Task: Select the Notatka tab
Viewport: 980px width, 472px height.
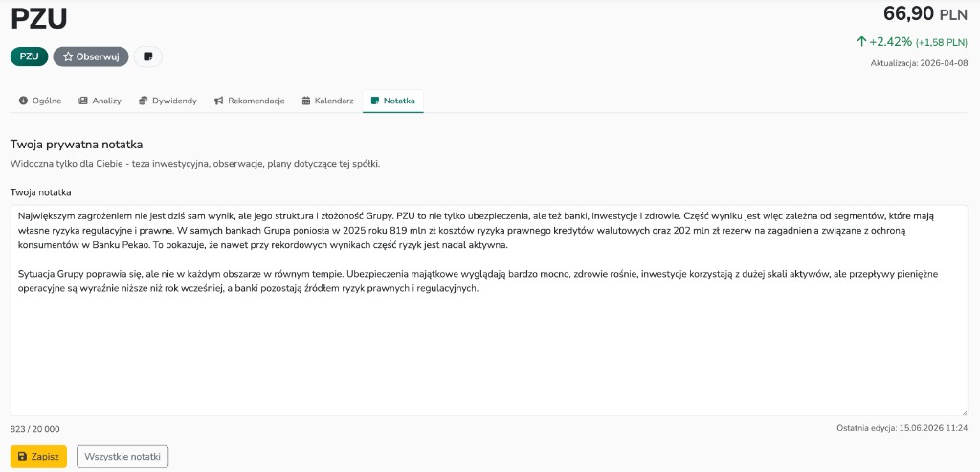Action: pyautogui.click(x=393, y=101)
